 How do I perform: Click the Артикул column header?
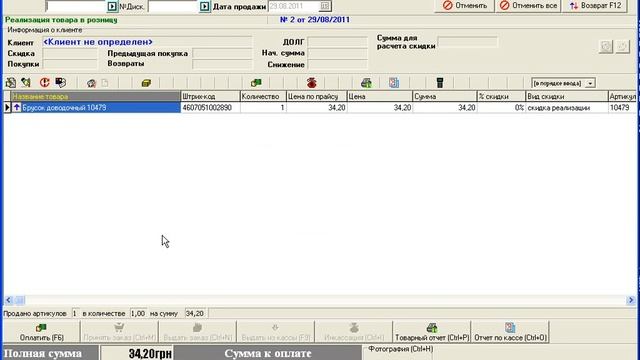tap(622, 97)
